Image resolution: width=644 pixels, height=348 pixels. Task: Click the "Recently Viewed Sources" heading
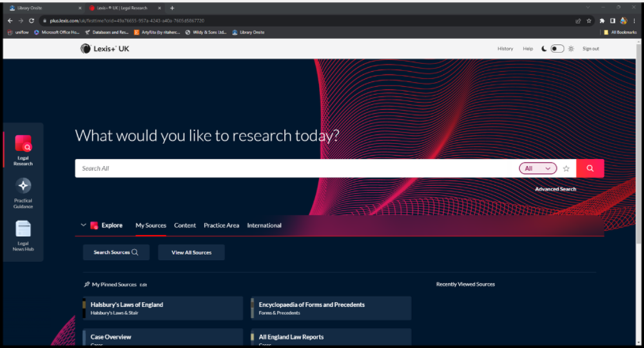(x=465, y=284)
